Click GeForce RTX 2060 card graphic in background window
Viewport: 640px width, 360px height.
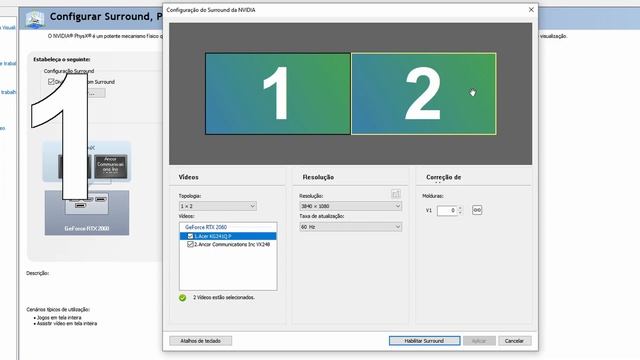click(x=87, y=213)
